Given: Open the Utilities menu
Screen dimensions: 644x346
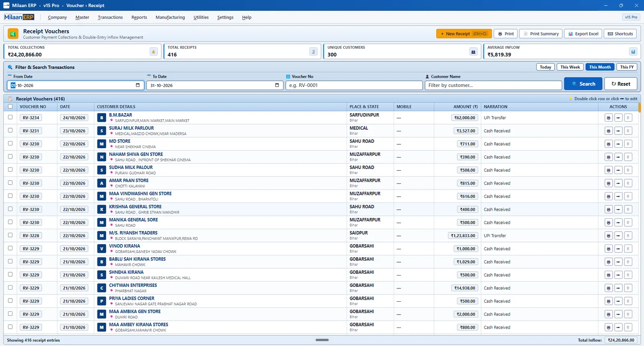Looking at the screenshot, I should click(x=201, y=17).
